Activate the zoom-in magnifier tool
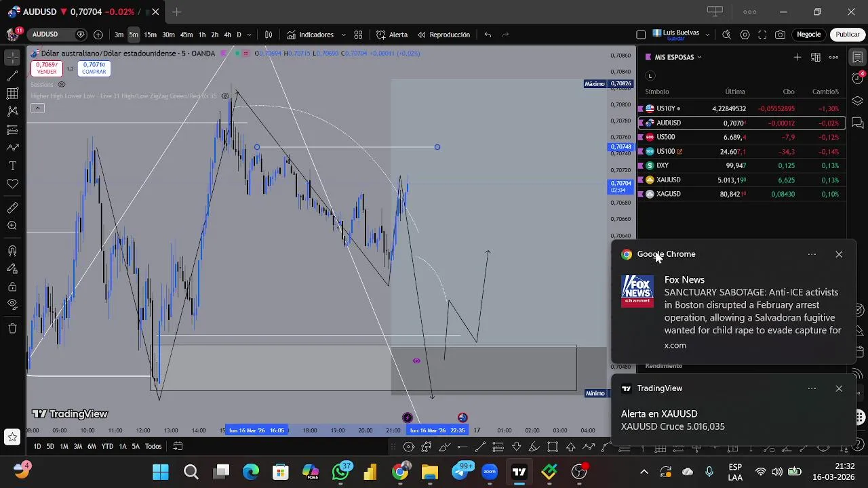 (12, 226)
